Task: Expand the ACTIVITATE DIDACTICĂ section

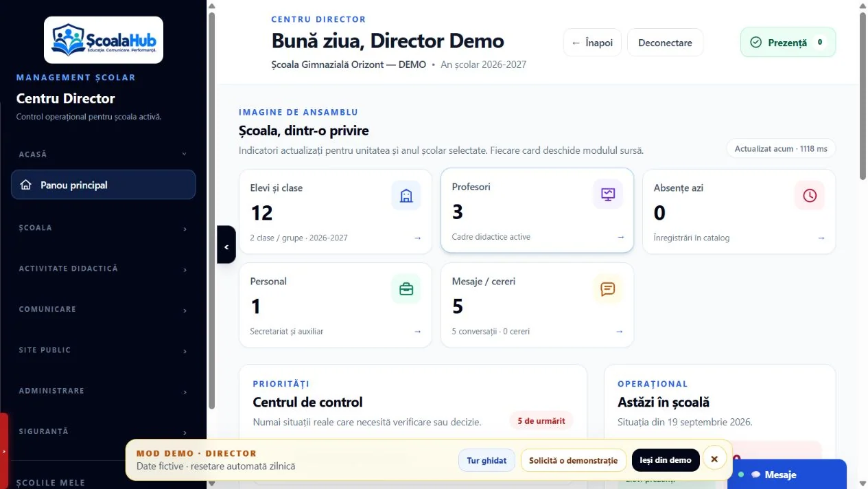Action: point(103,269)
